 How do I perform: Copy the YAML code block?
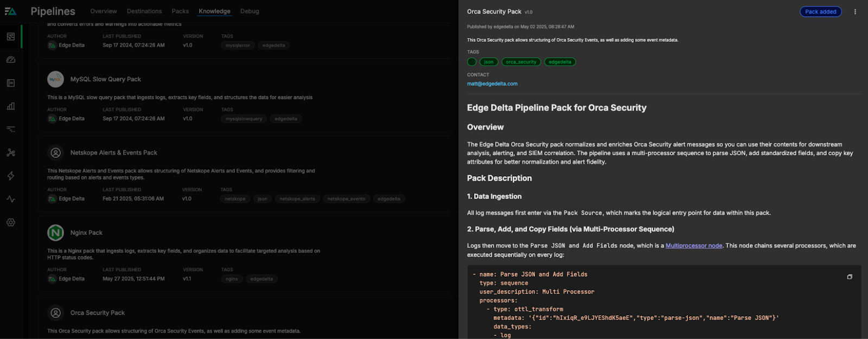(850, 277)
